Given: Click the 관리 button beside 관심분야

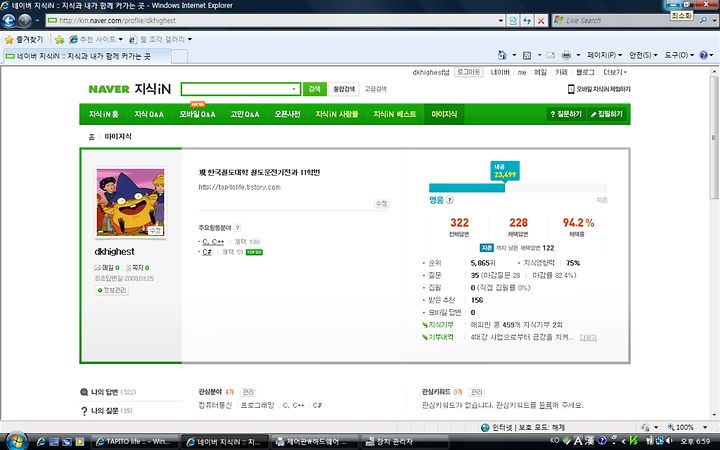Looking at the screenshot, I should (x=248, y=392).
